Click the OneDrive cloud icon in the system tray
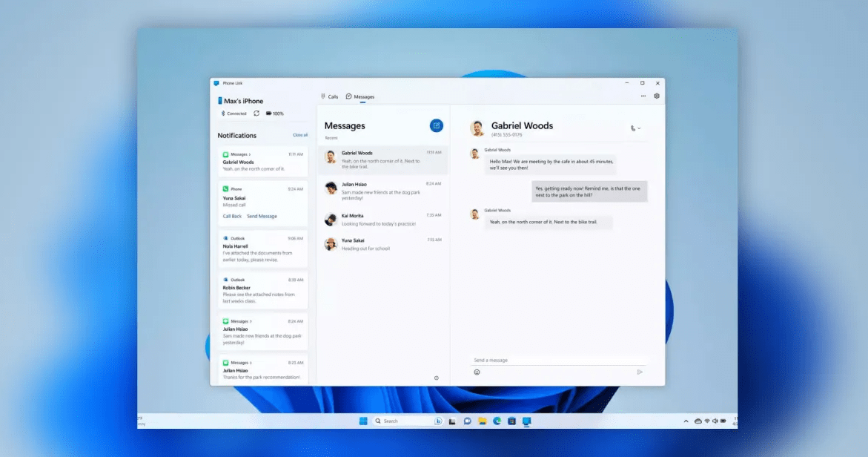 698,421
